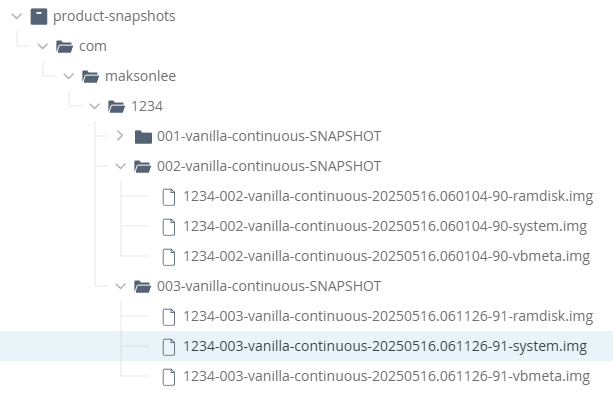This screenshot has width=613, height=416.
Task: Click the product-snapshots repository icon
Action: pos(39,16)
